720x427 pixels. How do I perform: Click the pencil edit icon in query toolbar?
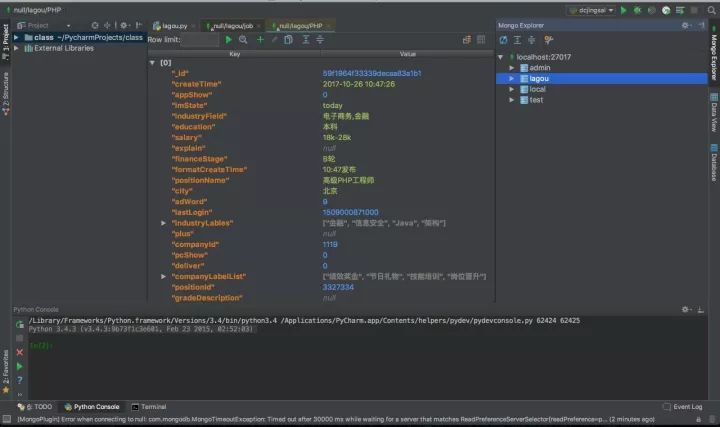pos(275,40)
